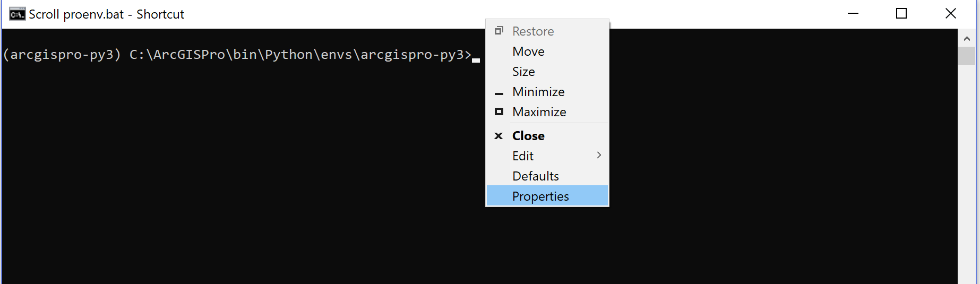Close the proenv.bat console window

click(x=951, y=14)
